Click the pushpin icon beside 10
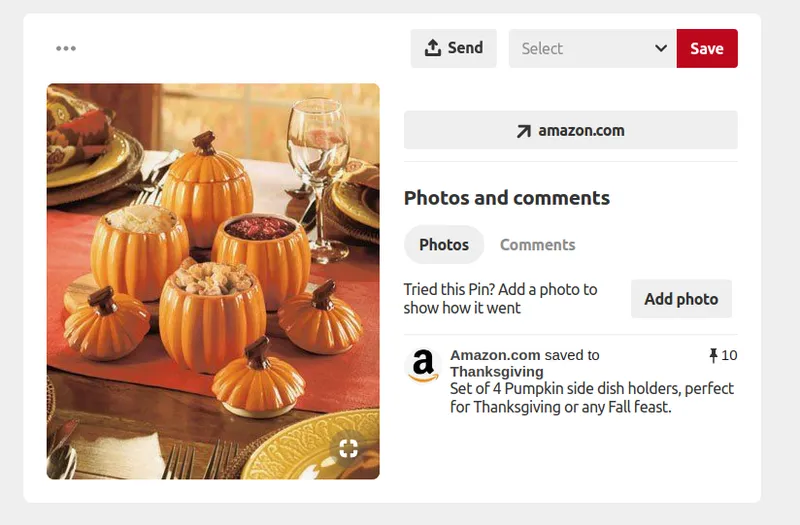 713,355
